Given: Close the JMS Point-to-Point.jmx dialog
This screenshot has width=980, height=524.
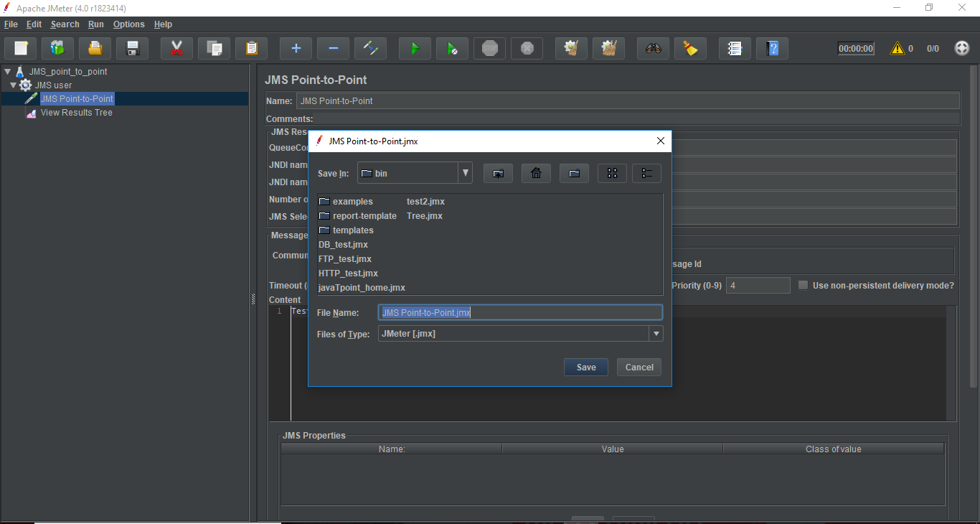Looking at the screenshot, I should (x=661, y=141).
